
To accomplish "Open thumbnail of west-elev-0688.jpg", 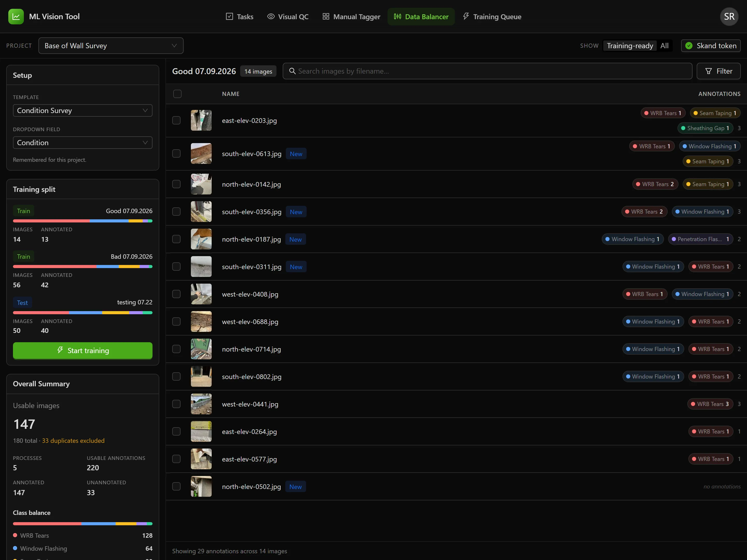I will pyautogui.click(x=201, y=322).
